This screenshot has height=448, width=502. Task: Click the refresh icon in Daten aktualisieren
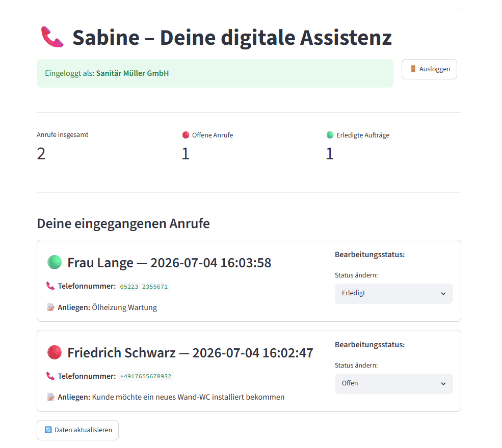[48, 430]
